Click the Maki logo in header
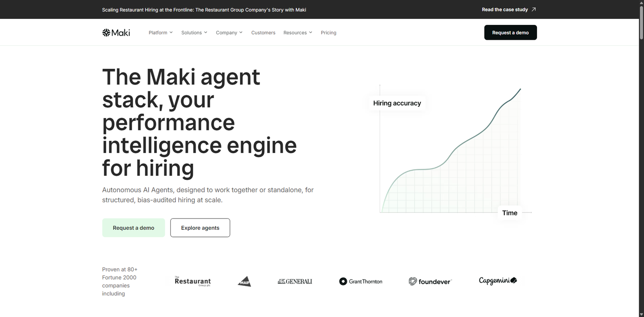 pyautogui.click(x=116, y=33)
